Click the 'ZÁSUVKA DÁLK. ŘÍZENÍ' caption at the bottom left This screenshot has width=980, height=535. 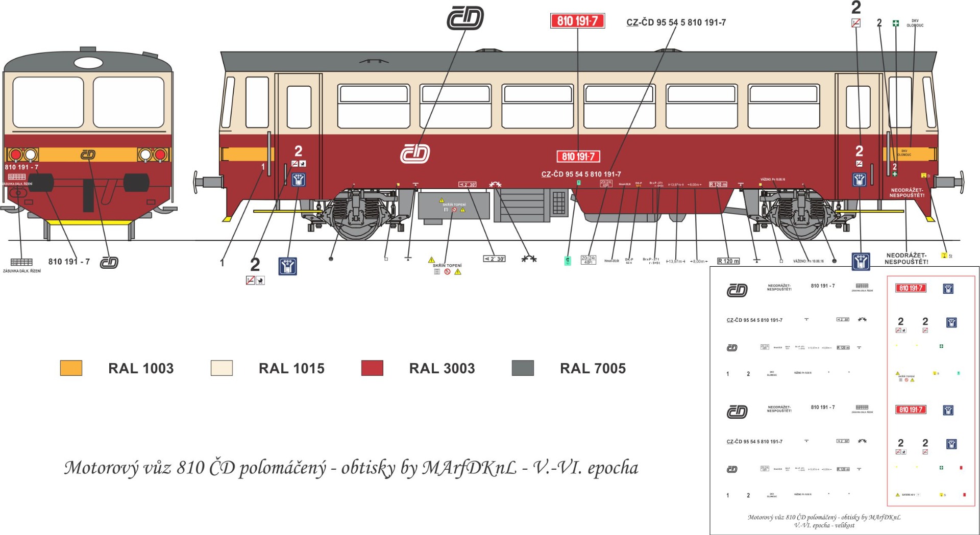pyautogui.click(x=22, y=271)
